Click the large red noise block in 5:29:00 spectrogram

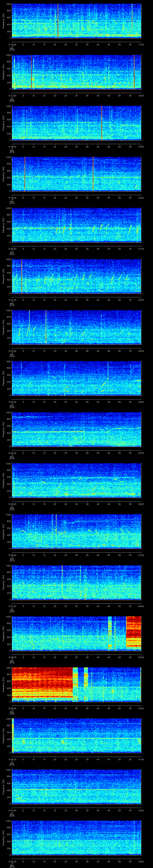pyautogui.click(x=42, y=683)
